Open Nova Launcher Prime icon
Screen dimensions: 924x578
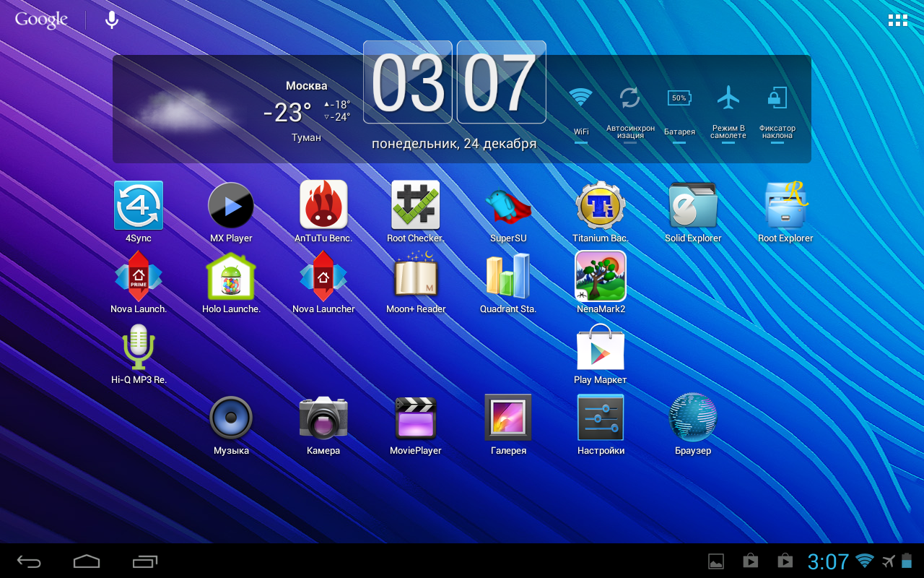[139, 276]
